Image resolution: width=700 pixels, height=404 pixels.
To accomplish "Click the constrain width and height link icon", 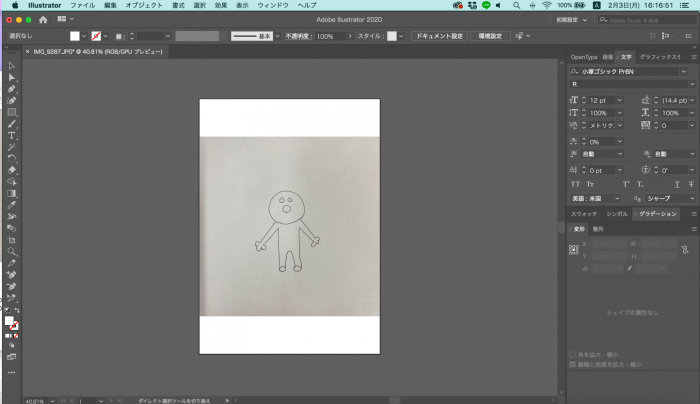I will pos(684,248).
